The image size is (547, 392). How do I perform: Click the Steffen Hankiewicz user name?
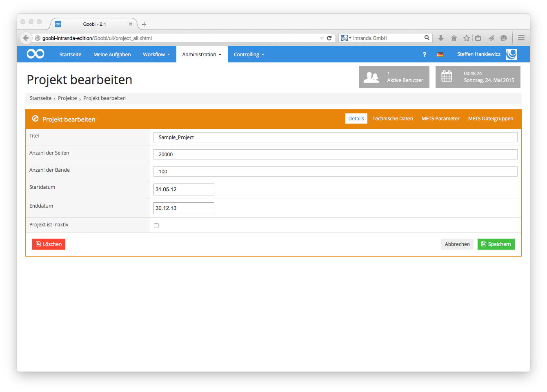tap(478, 54)
